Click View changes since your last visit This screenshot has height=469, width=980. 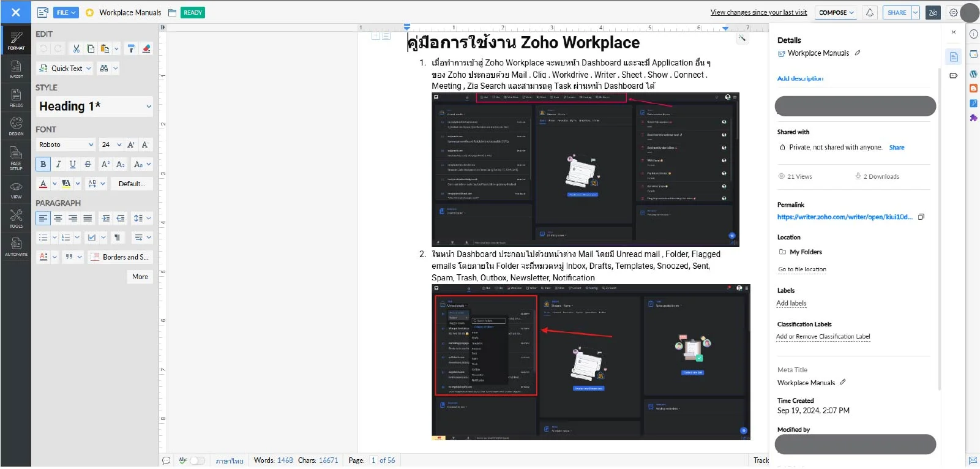coord(758,12)
